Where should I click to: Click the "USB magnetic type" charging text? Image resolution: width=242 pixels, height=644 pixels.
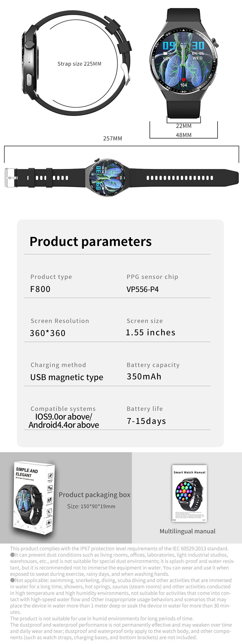point(67,377)
